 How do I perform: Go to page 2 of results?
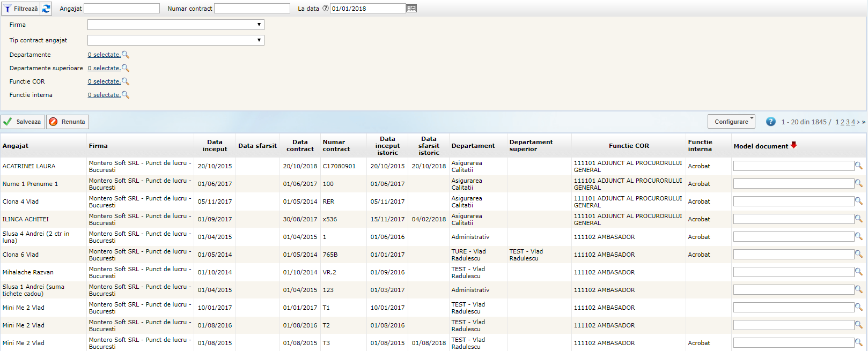(x=842, y=122)
